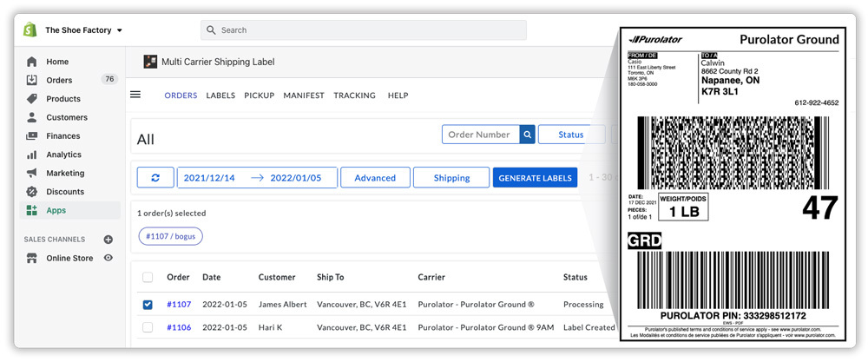Switch to the LABELS tab
The image size is (868, 362).
(220, 95)
